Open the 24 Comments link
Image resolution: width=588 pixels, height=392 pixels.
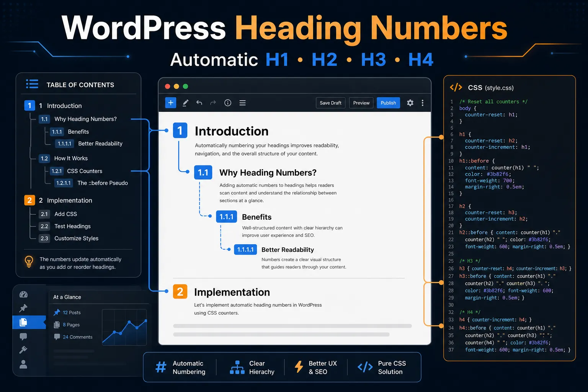[78, 337]
